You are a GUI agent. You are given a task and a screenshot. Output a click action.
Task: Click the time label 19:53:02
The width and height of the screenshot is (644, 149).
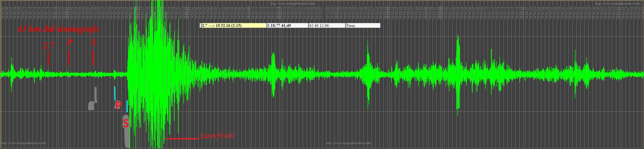pyautogui.click(x=224, y=13)
